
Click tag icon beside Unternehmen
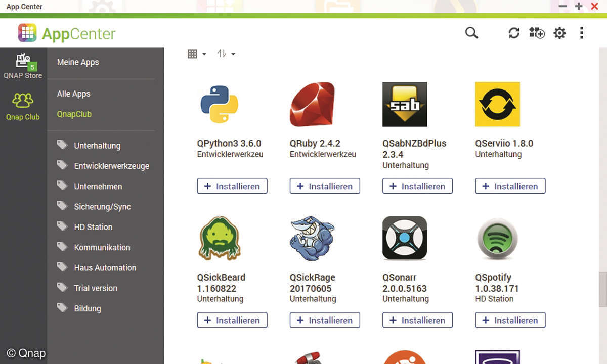(62, 186)
